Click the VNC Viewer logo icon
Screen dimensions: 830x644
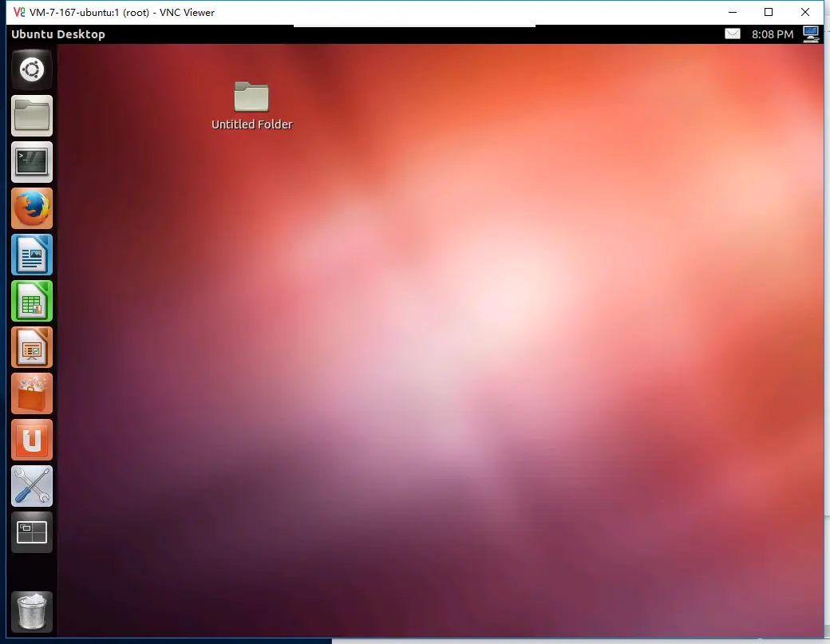19,12
